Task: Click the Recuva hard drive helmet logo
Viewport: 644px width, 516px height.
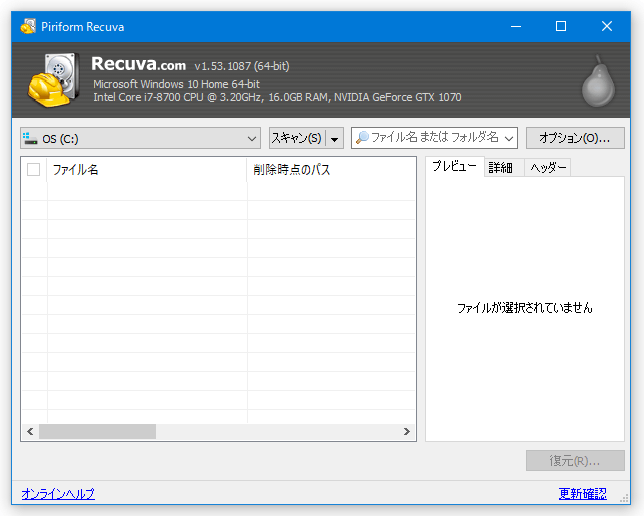Action: [54, 80]
